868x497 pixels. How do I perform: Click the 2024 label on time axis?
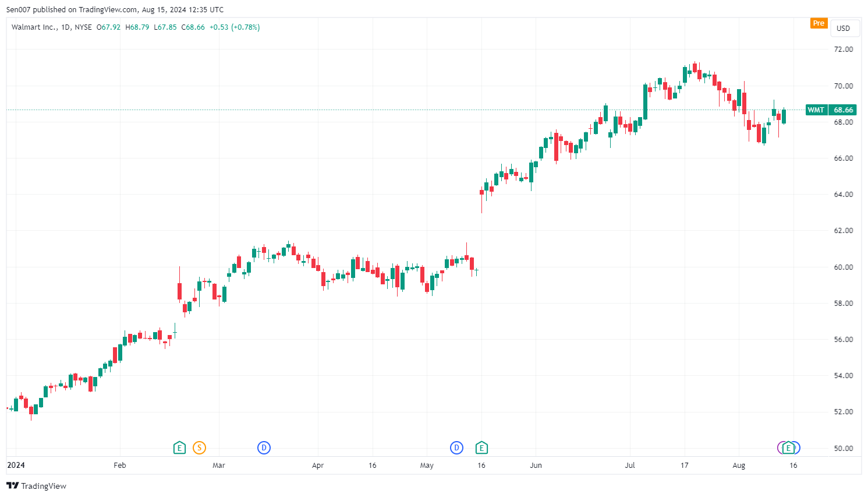[x=16, y=465]
